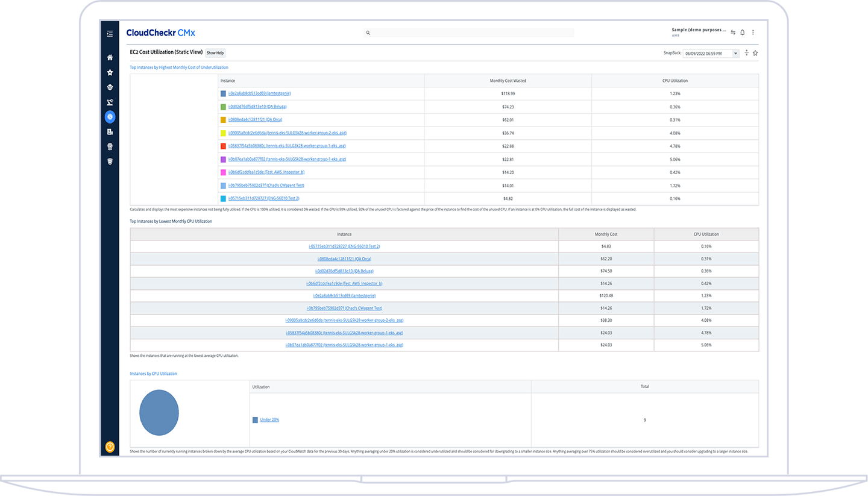
Task: Open the Favorites star in sidebar
Action: 110,72
